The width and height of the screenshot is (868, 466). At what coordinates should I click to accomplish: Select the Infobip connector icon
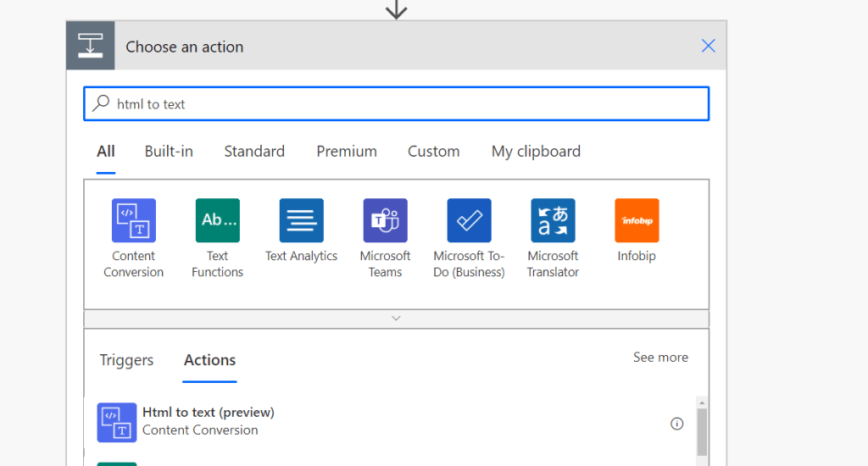tap(637, 220)
